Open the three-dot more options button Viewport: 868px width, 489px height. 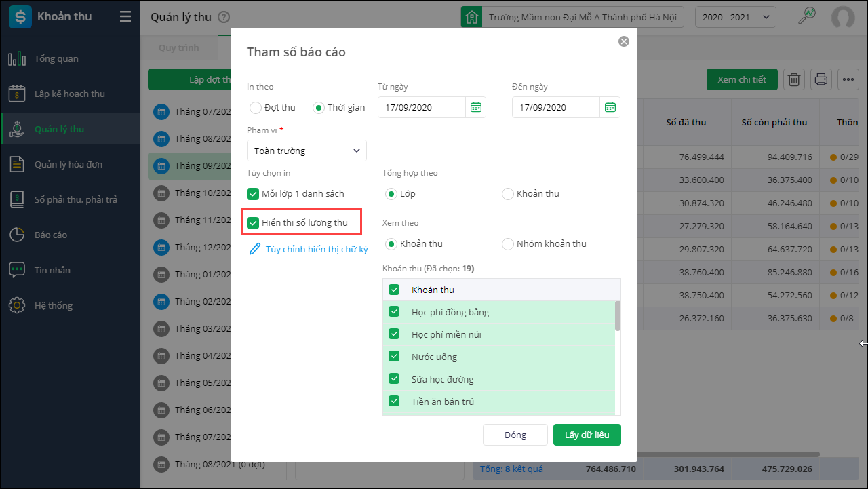point(848,79)
